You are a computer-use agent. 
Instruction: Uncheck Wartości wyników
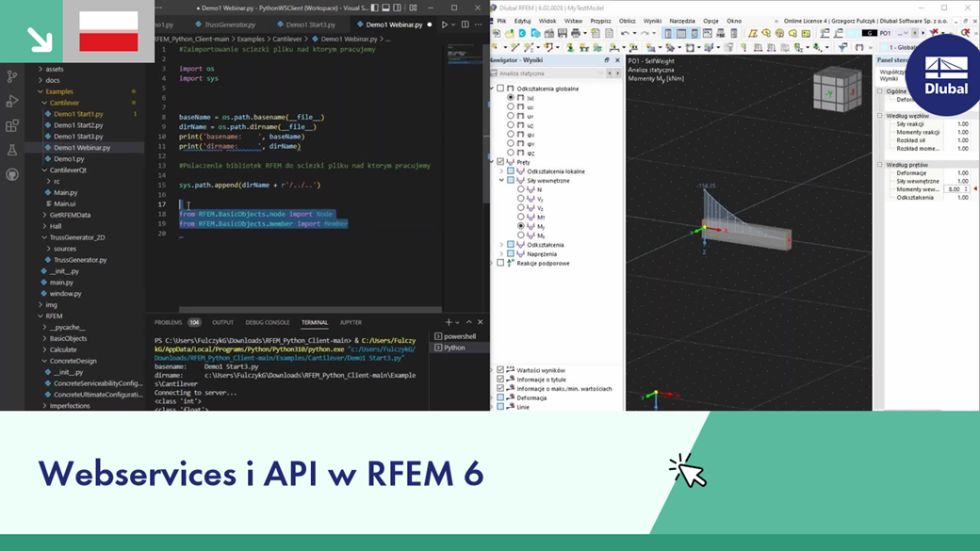500,370
